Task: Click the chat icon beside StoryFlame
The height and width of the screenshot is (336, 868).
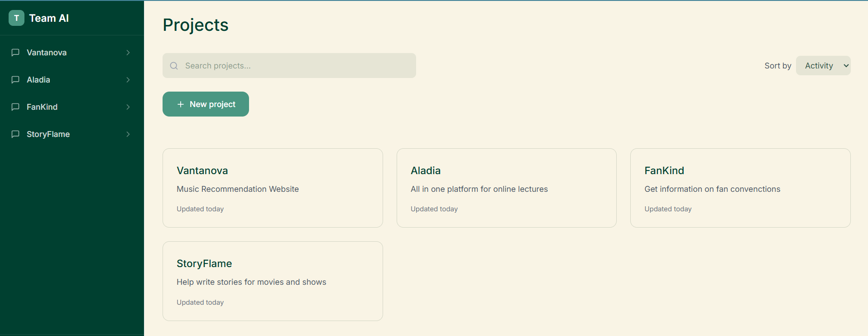Action: pyautogui.click(x=15, y=134)
